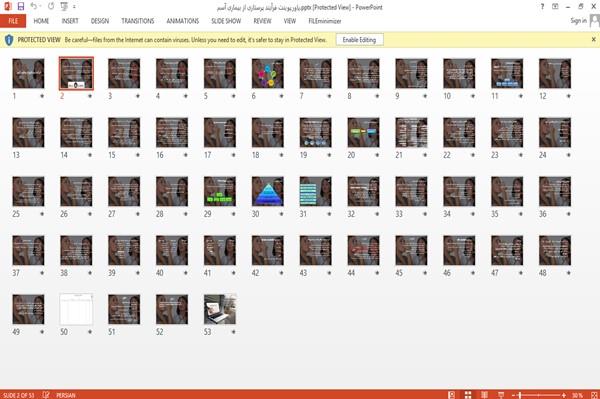Click the zoom out minus button
This screenshot has height=399, width=600.
tap(514, 395)
